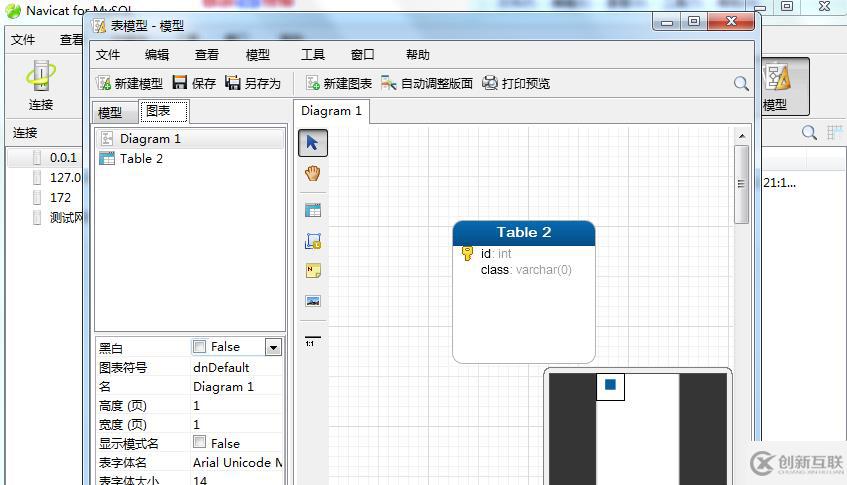Edit the 高度 (页) value
847x485 pixels.
[237, 406]
